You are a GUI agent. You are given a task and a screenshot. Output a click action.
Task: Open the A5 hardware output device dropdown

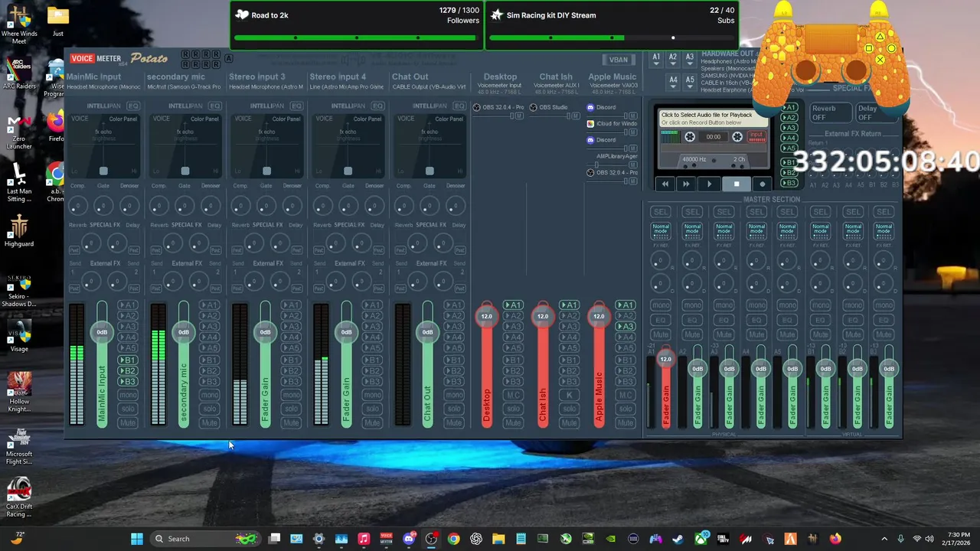pos(690,83)
